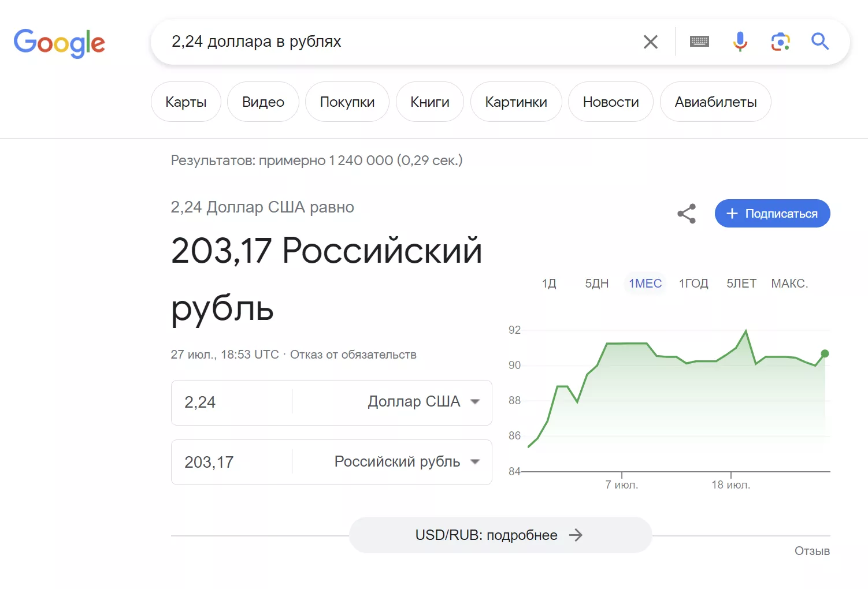The width and height of the screenshot is (868, 589).
Task: Clear the search query with the X icon
Action: tap(651, 42)
